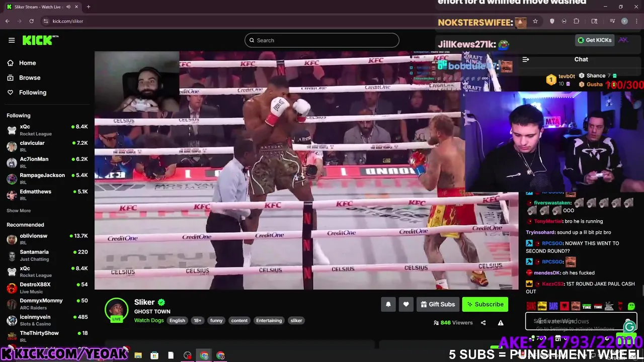Viewport: 644px width, 362px height.
Task: Open the Chrome profile avatar
Action: (x=624, y=21)
